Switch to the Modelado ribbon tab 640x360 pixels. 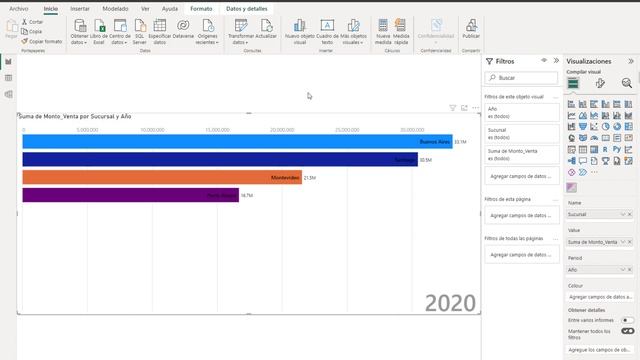point(116,9)
